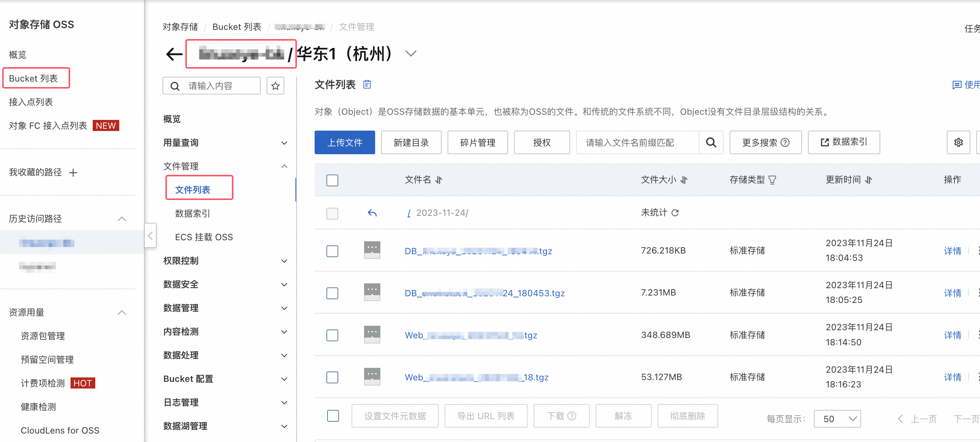Click file icon of 7.231MB tgz
This screenshot has width=980, height=442.
click(x=372, y=292)
